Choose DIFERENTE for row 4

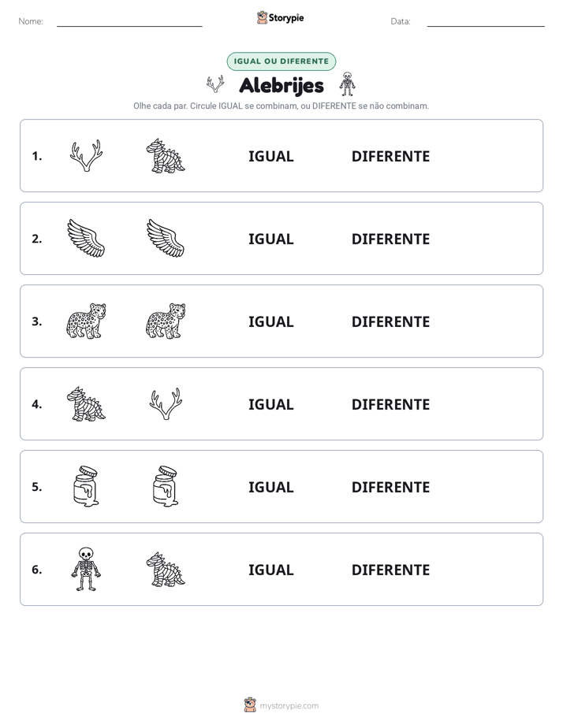click(390, 404)
